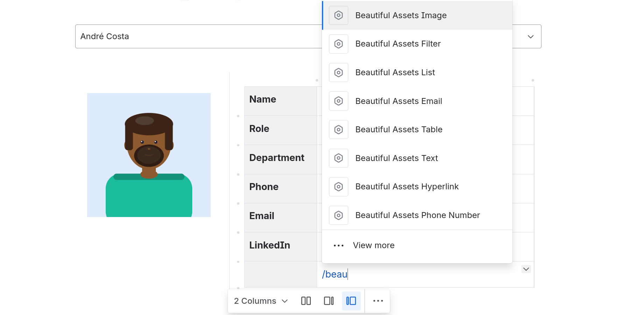644x315 pixels.
Task: Click View more to see additional commands
Action: 373,245
